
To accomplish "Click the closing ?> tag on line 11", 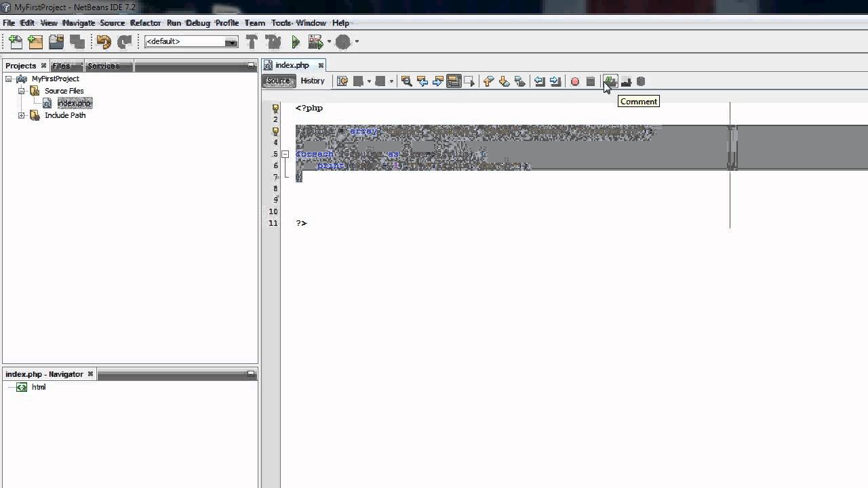I will point(301,223).
